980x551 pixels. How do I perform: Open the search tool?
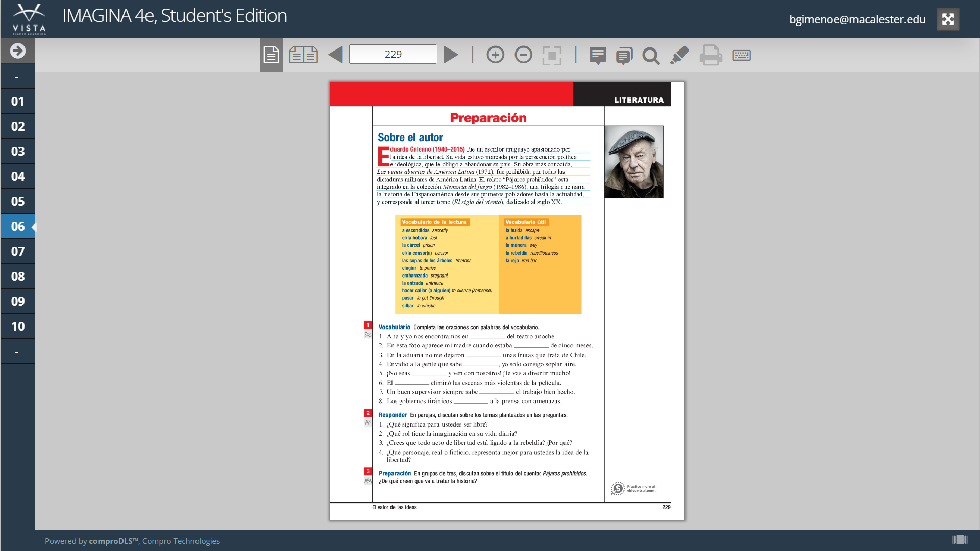651,55
